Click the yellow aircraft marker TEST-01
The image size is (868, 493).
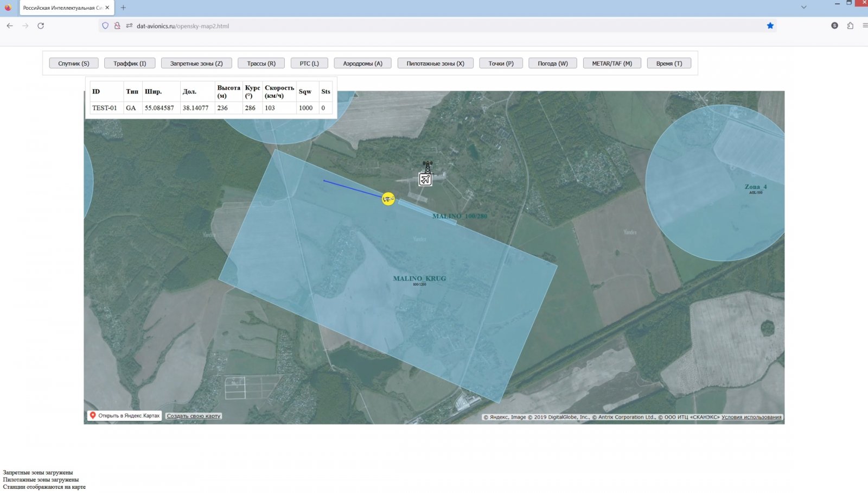pos(388,199)
